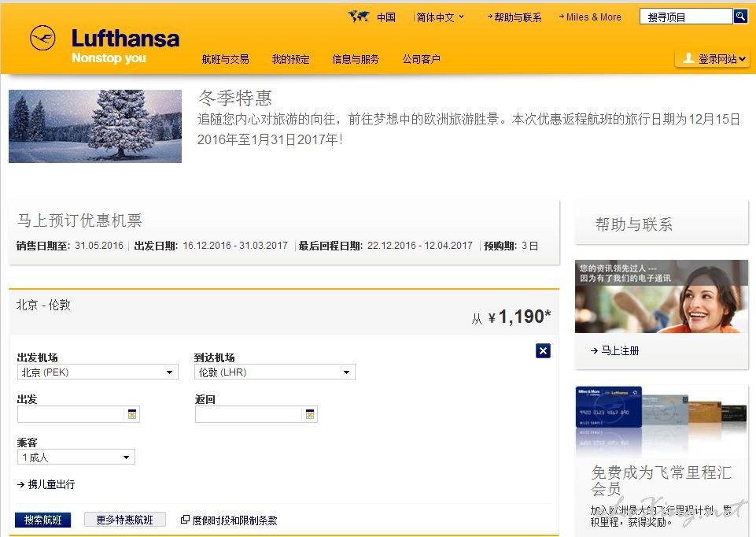Open the calendar icon for 返回 date
Image resolution: width=756 pixels, height=537 pixels.
310,414
